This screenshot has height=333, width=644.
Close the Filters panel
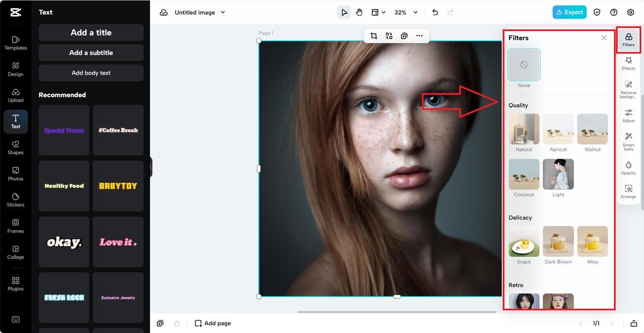pos(604,38)
